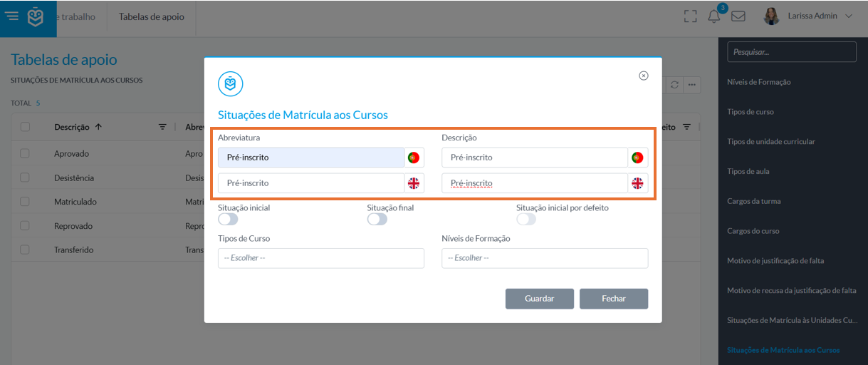This screenshot has height=365, width=868.
Task: Open the hamburger main menu
Action: click(x=12, y=16)
